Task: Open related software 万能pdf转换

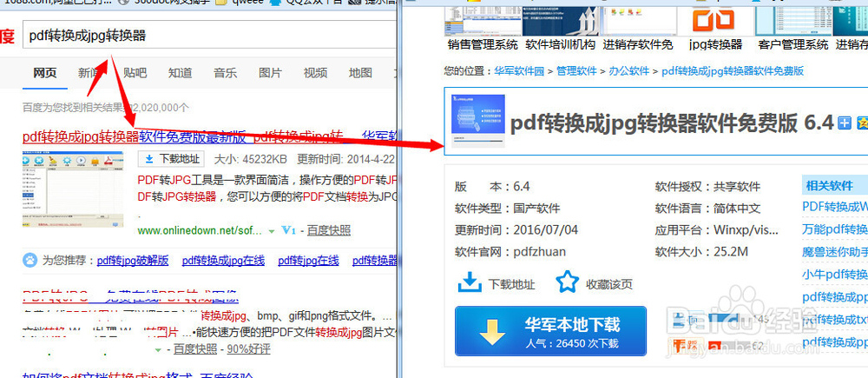Action: click(x=835, y=229)
